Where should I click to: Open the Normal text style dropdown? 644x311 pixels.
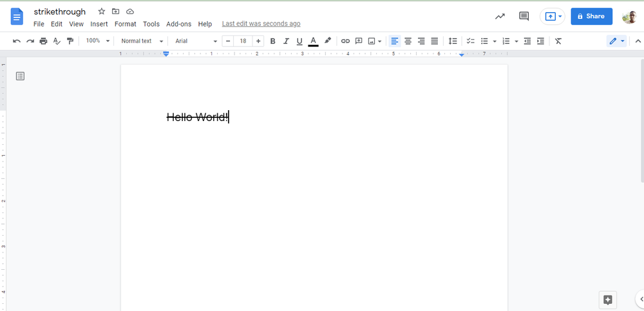click(x=142, y=41)
